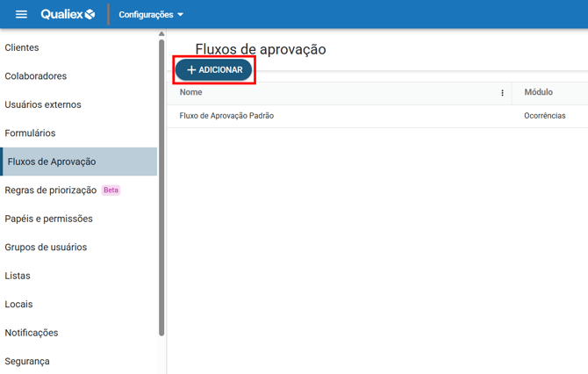Open Segurança settings
Screen dimensions: 588x374
[27, 361]
